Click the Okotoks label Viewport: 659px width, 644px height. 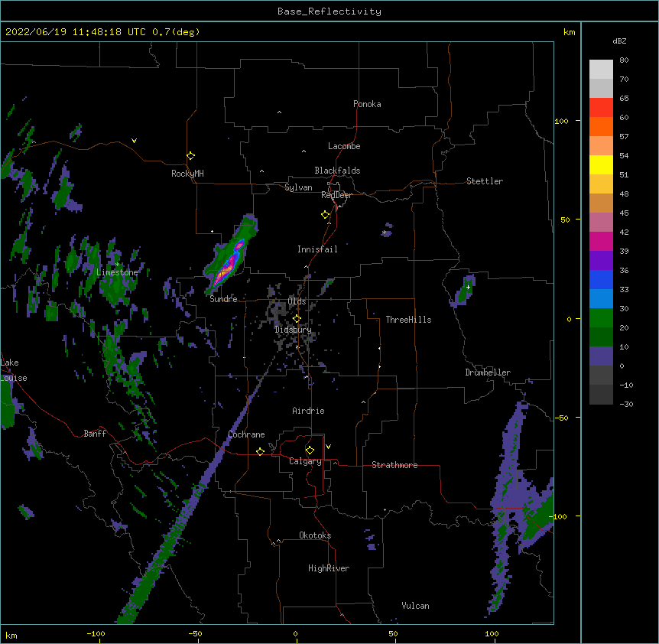[x=315, y=535]
